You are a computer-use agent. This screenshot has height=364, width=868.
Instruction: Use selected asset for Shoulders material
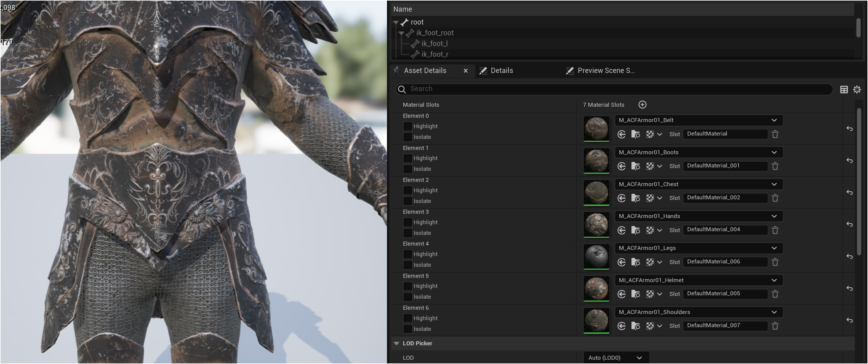[x=621, y=326]
